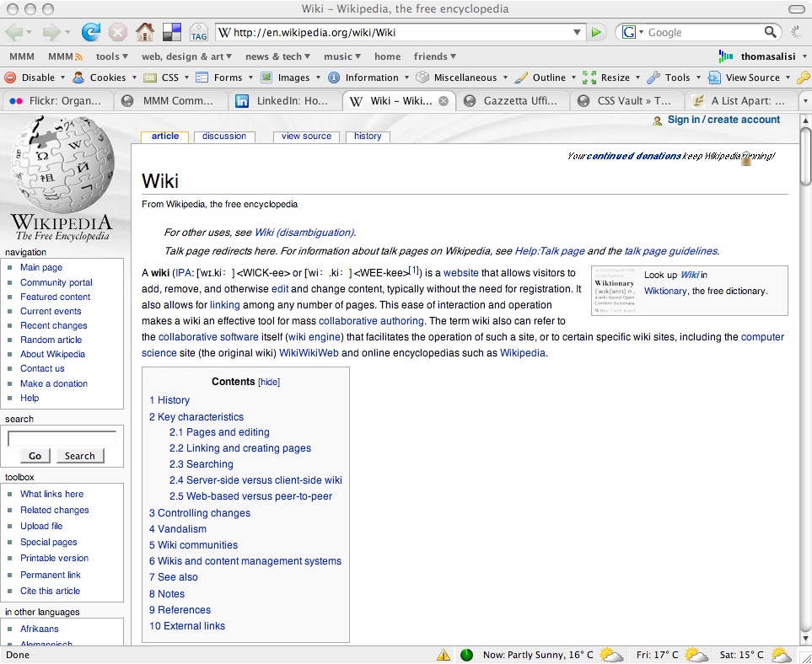Image resolution: width=812 pixels, height=664 pixels.
Task: Click the green circle status bar icon
Action: point(466,655)
